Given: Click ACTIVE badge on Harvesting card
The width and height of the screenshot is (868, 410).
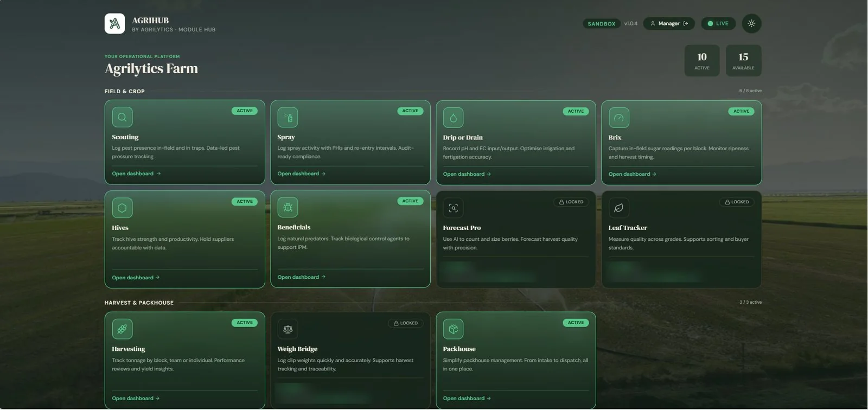Looking at the screenshot, I should [245, 323].
